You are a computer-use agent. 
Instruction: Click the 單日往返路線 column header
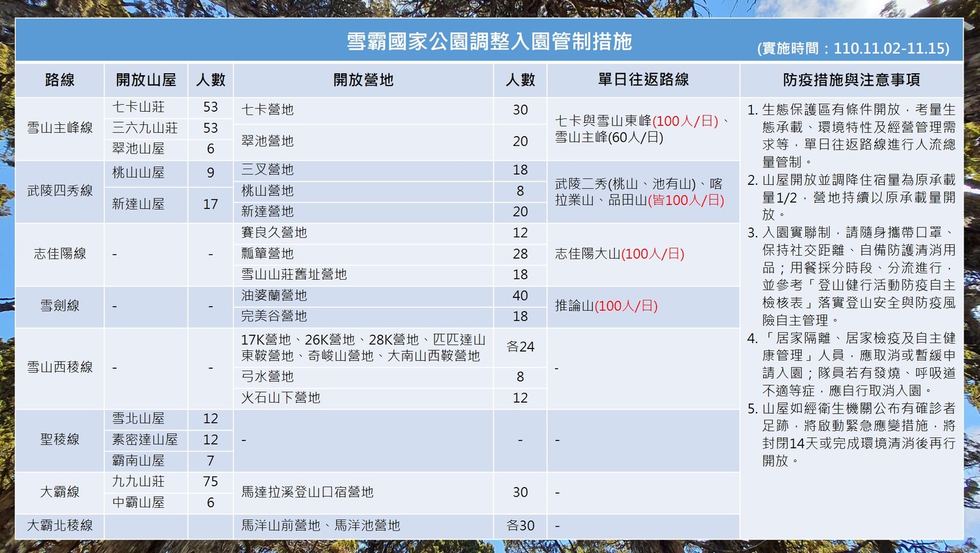644,80
